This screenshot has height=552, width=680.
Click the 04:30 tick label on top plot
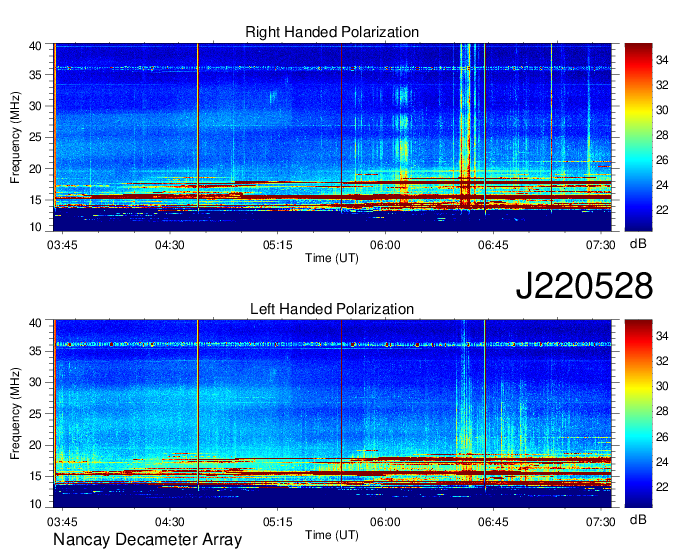click(170, 245)
